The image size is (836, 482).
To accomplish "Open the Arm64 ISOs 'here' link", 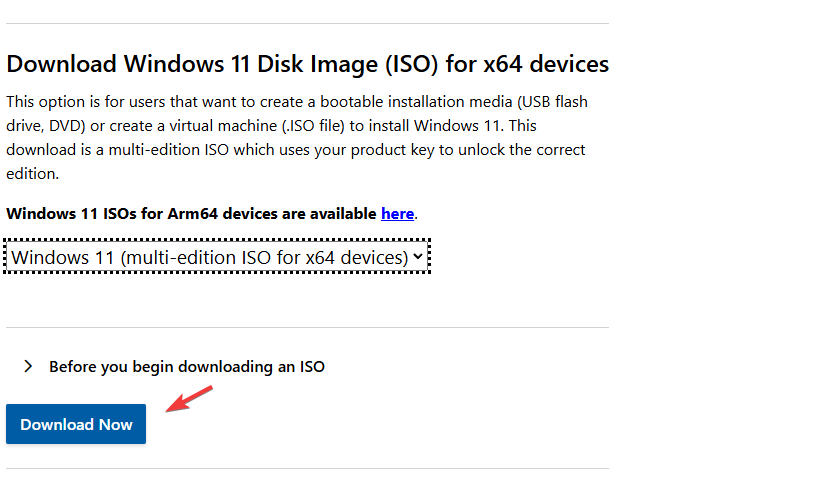I will tap(397, 213).
